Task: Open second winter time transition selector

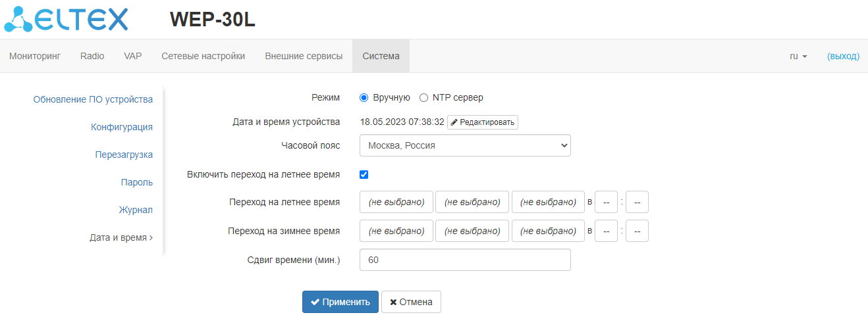Action: click(x=472, y=231)
